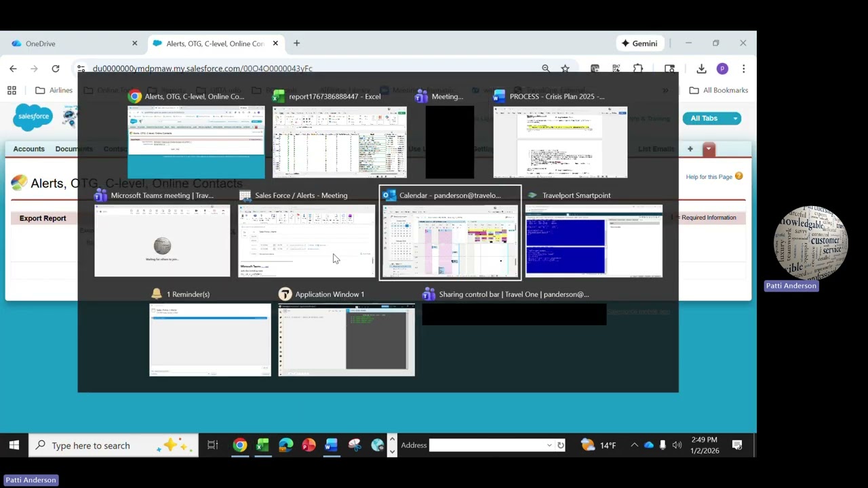868x488 pixels.
Task: Open Chrome downloads
Action: point(701,68)
